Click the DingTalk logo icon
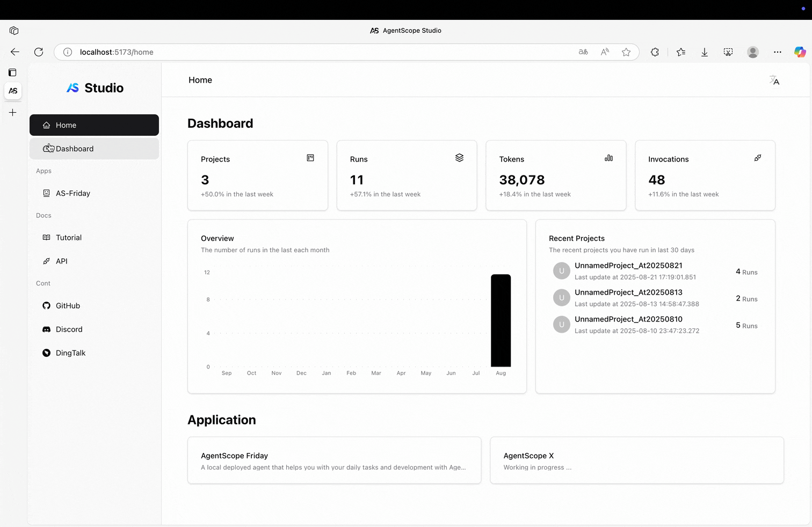Viewport: 812px width, 527px height. click(x=46, y=353)
